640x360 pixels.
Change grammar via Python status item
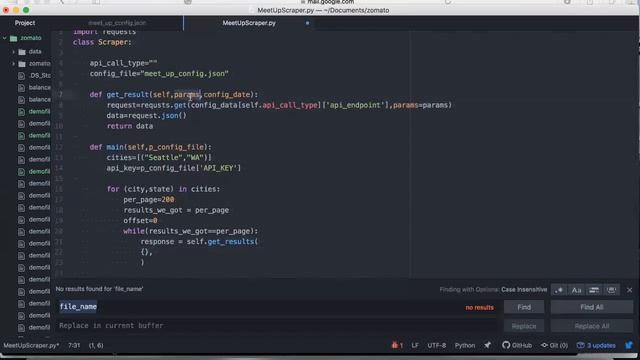coord(464,345)
